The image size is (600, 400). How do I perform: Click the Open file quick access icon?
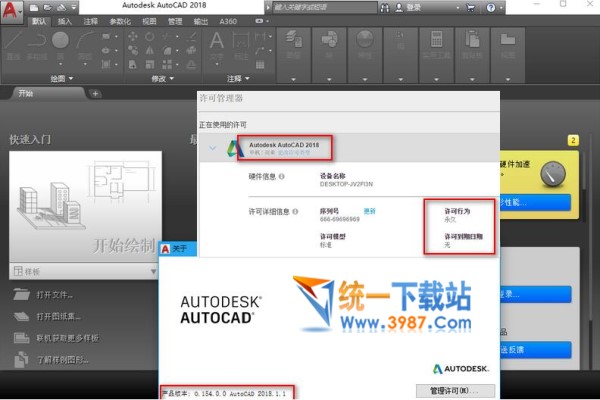point(47,7)
